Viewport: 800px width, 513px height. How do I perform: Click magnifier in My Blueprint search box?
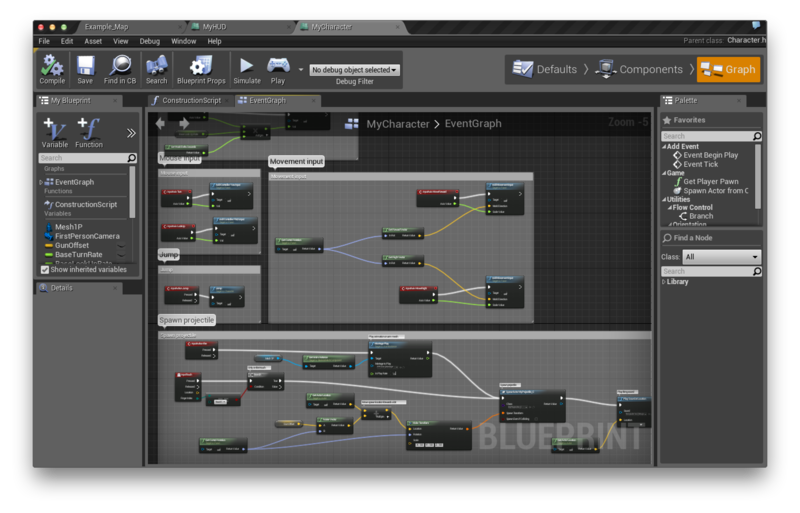pos(132,158)
